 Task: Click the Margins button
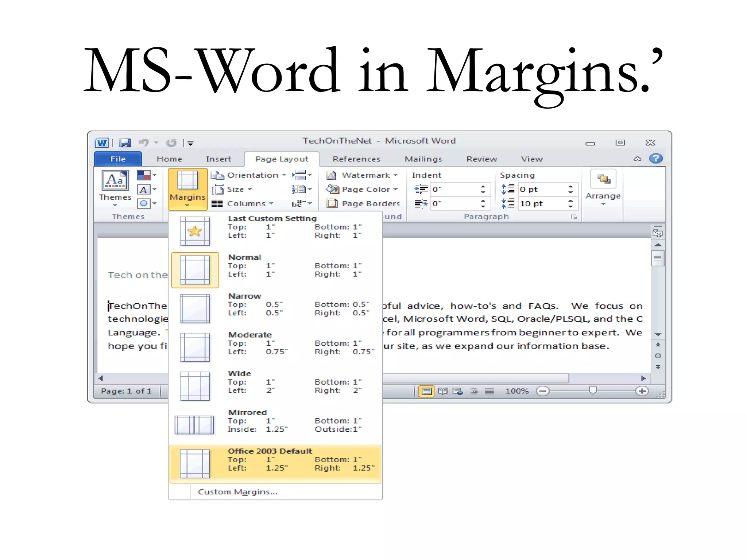(x=187, y=189)
